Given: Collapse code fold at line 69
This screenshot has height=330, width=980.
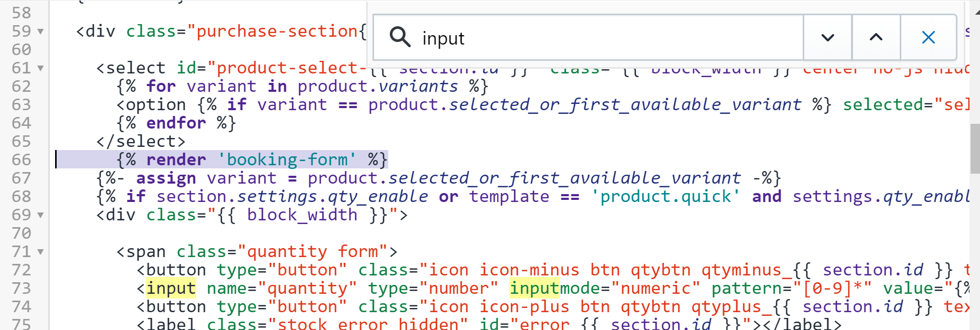Looking at the screenshot, I should point(40,215).
